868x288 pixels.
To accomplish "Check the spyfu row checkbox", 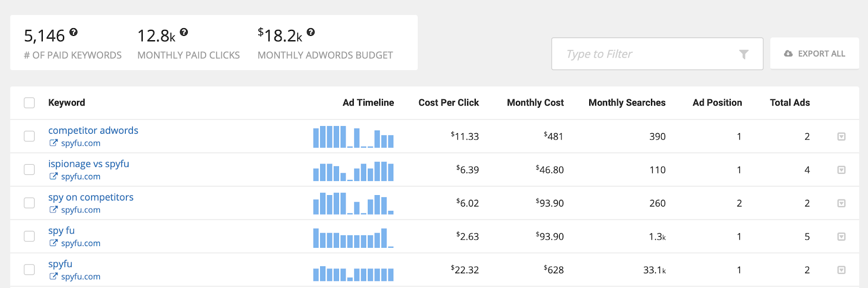I will [29, 270].
